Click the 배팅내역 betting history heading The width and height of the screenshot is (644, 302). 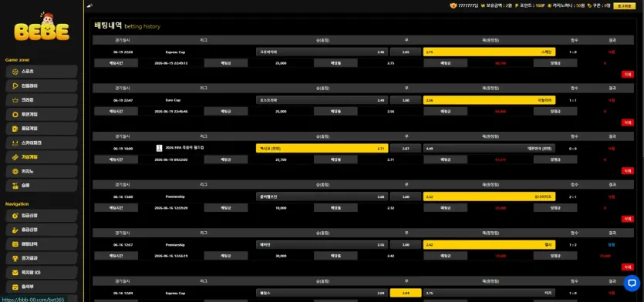[108, 25]
